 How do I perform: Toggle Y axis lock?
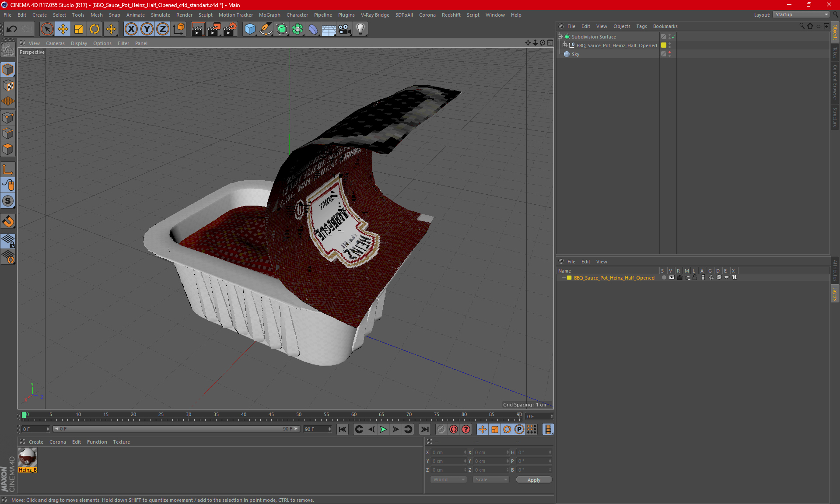147,29
